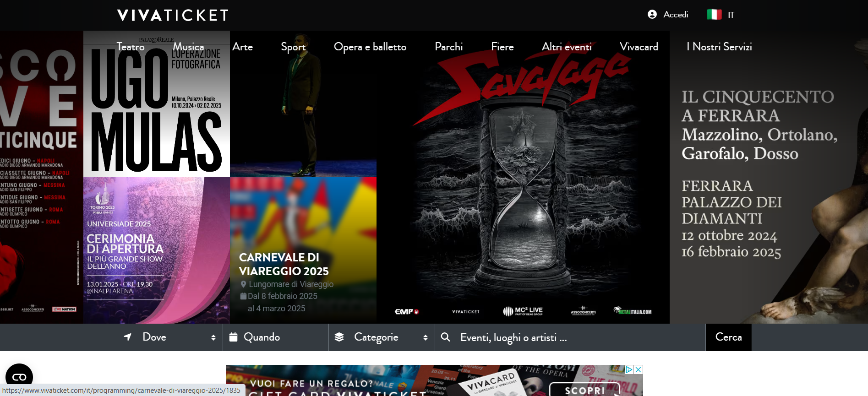Click the Vivaticket logo
Viewport: 868px width, 396px height.
tap(173, 15)
